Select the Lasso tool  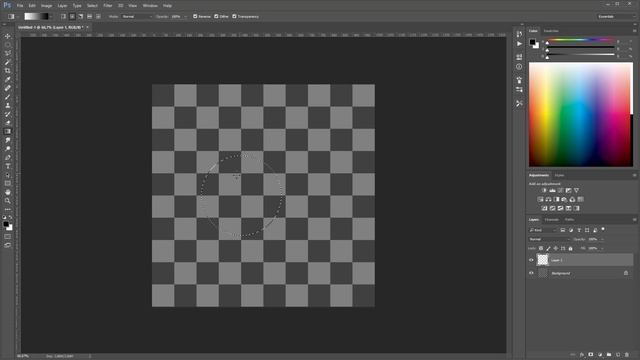(x=8, y=53)
